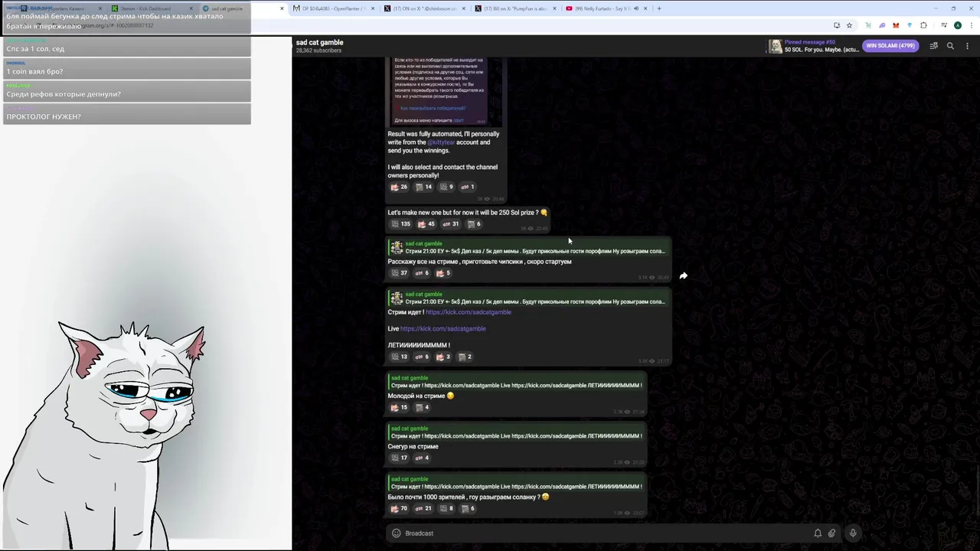Image resolution: width=980 pixels, height=551 pixels.
Task: Add the 31 reaction on 250 Sol post
Action: [x=450, y=224]
